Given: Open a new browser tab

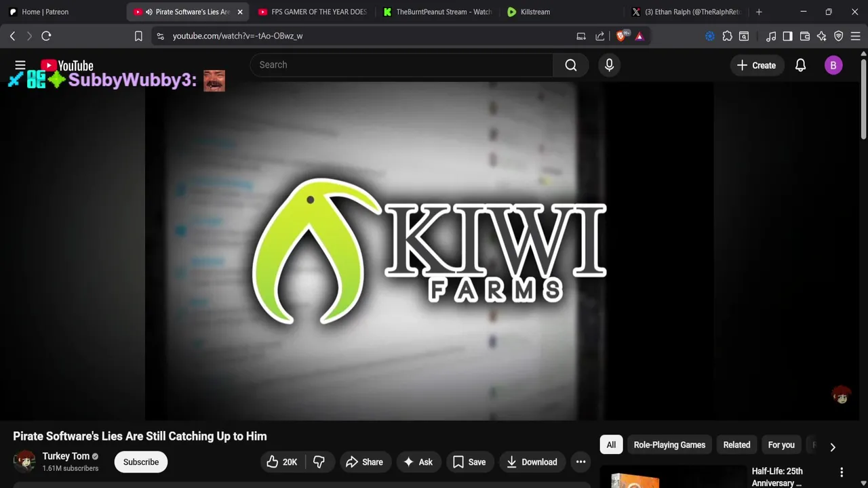Looking at the screenshot, I should (759, 12).
